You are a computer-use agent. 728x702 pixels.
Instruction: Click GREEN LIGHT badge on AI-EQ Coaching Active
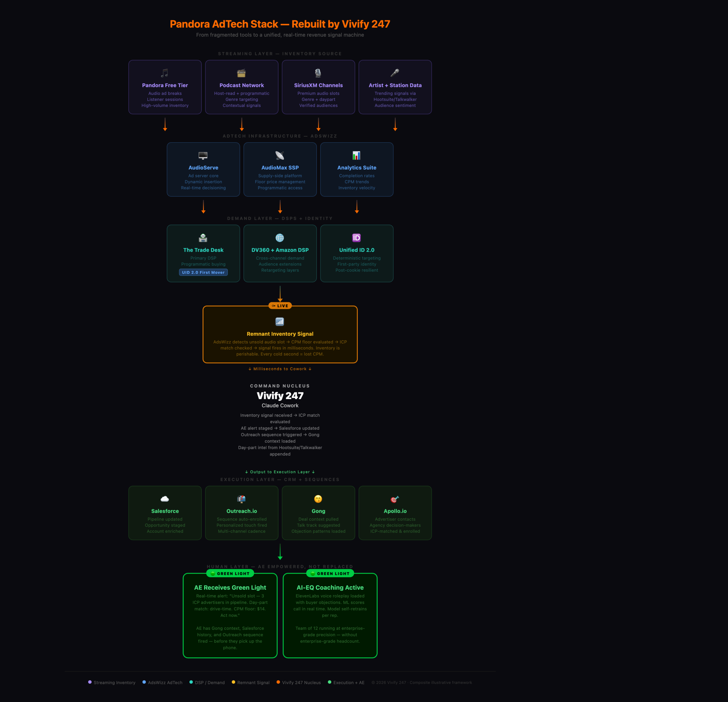[x=330, y=573]
